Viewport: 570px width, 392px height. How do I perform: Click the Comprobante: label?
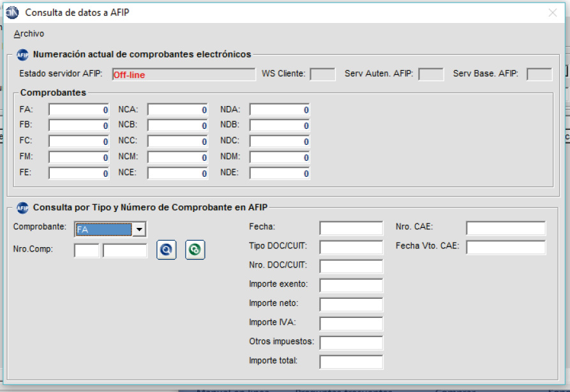[x=40, y=227]
